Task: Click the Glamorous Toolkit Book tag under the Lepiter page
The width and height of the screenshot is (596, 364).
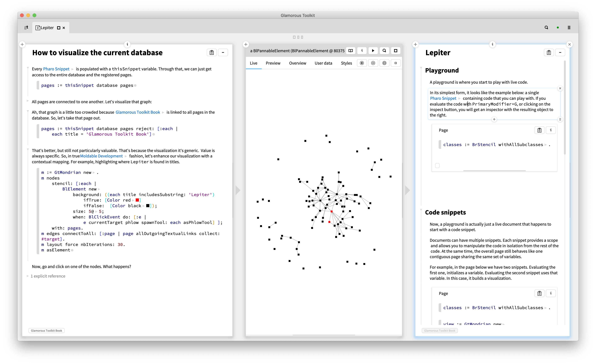Action: pyautogui.click(x=439, y=330)
